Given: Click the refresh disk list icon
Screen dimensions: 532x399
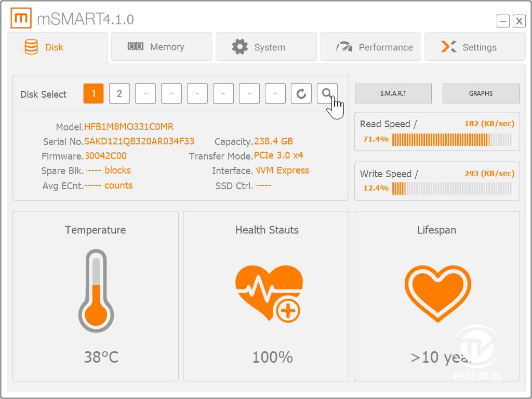Looking at the screenshot, I should coord(301,94).
